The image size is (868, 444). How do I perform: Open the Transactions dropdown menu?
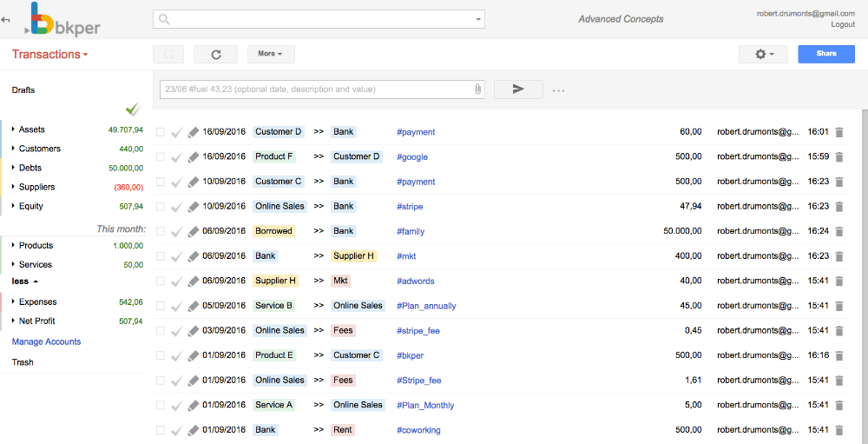click(x=49, y=55)
